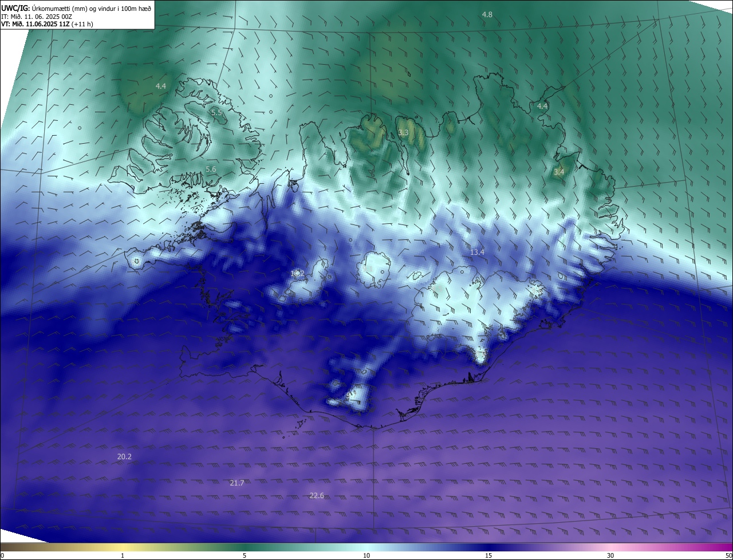
Task: Click the 21.7 value label
Action: click(x=237, y=483)
